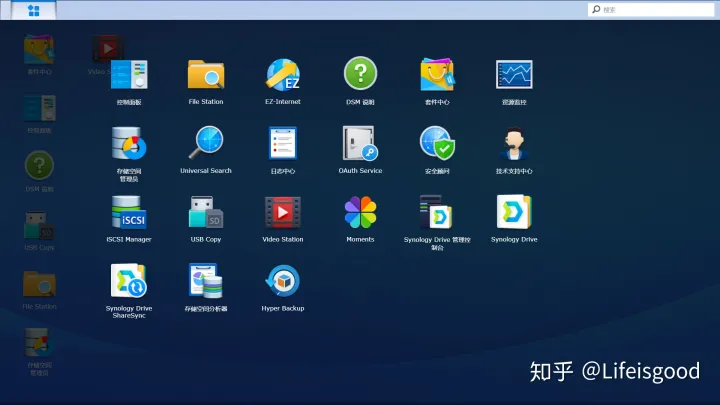Viewport: 720px width, 405px height.
Task: Select dimmed Storage Manager desktop shortcut at left
Action: point(39,352)
